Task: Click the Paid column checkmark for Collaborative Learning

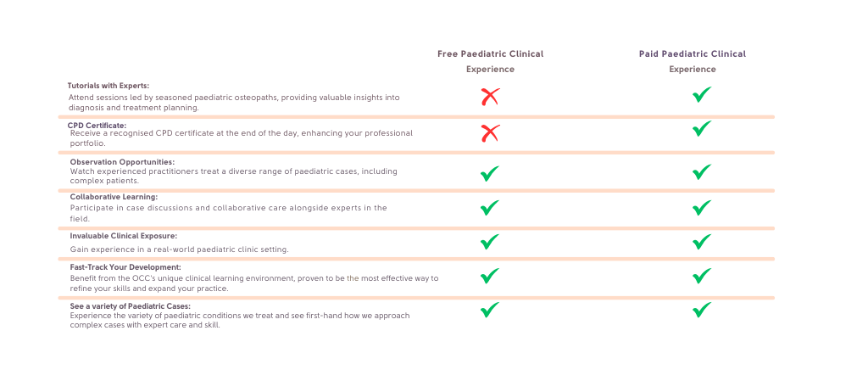Action: (x=702, y=208)
